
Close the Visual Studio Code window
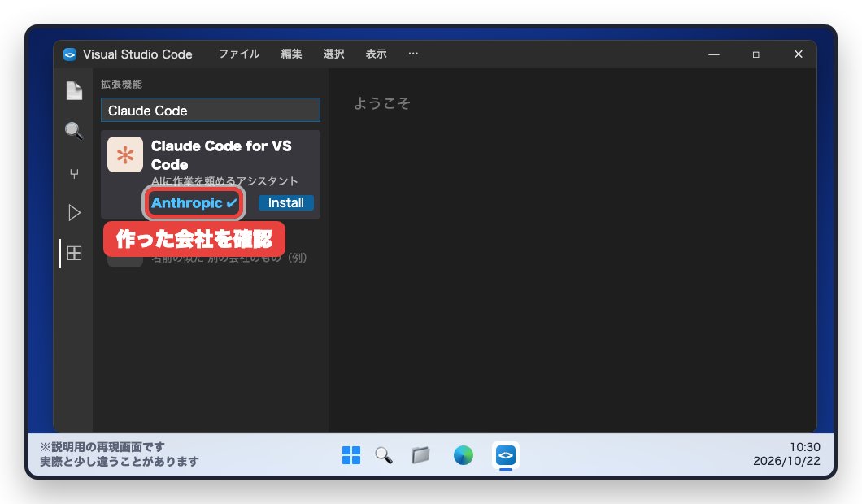[799, 54]
